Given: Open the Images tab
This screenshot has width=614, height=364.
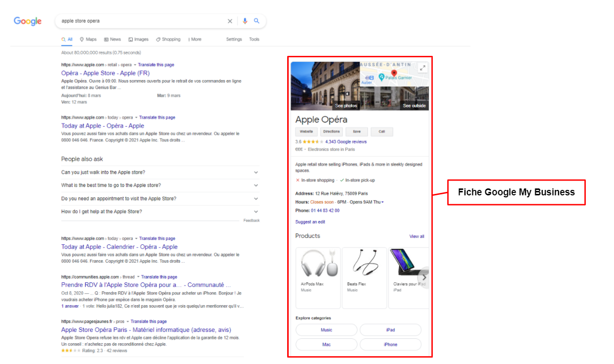Looking at the screenshot, I should pos(138,40).
